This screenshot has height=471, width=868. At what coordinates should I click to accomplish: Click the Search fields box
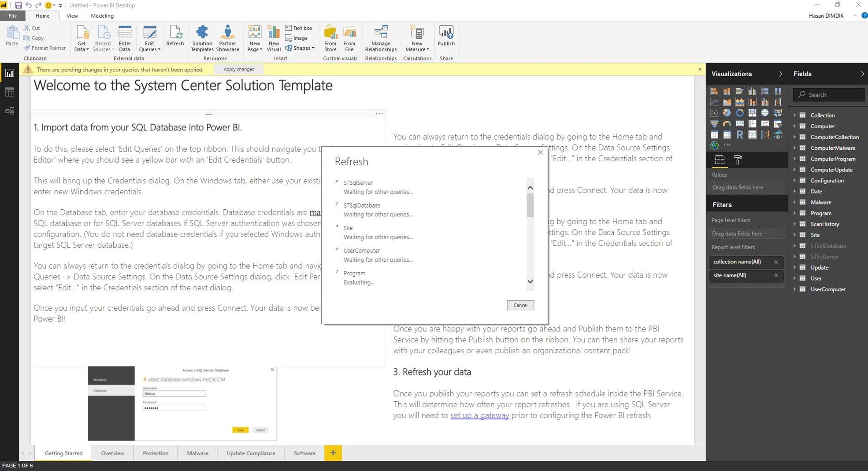[829, 95]
